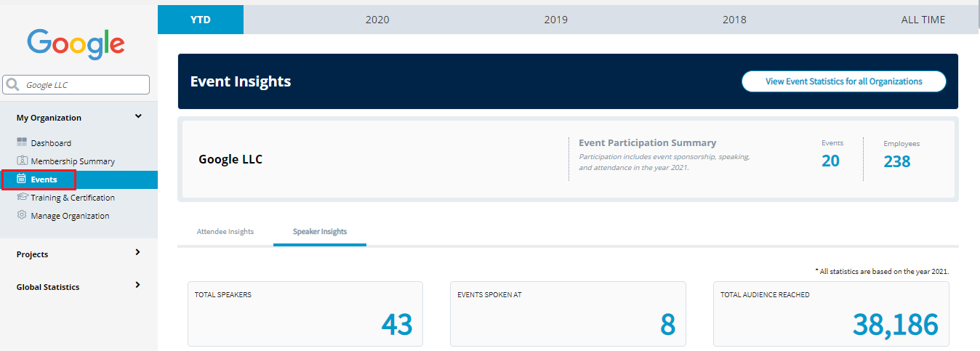Viewport: 980px width, 351px height.
Task: Collapse the My Organization section chevron
Action: click(138, 116)
